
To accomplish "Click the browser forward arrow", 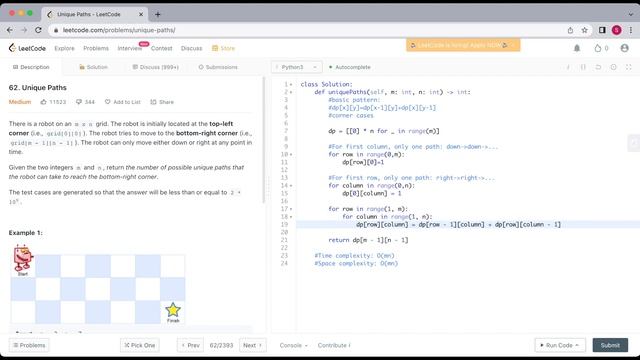I will [24, 30].
